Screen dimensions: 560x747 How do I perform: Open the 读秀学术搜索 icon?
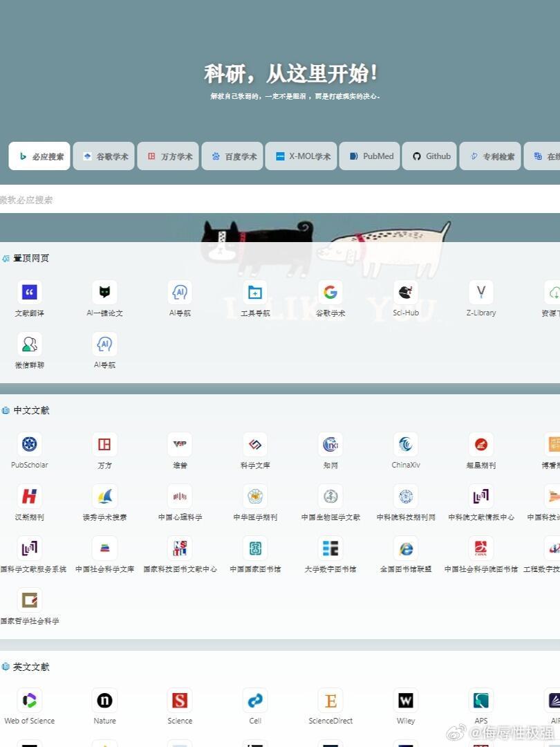coord(105,496)
